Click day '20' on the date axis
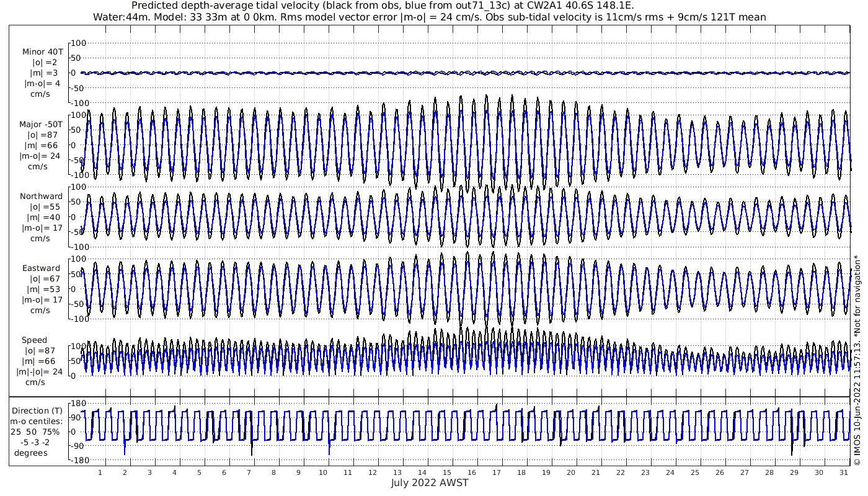 point(571,472)
